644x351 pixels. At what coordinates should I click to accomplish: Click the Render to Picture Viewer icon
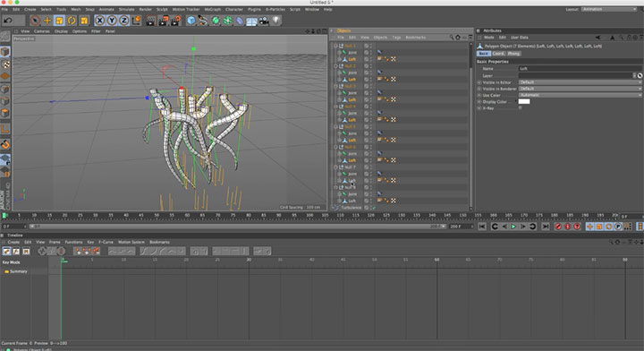(x=164, y=20)
